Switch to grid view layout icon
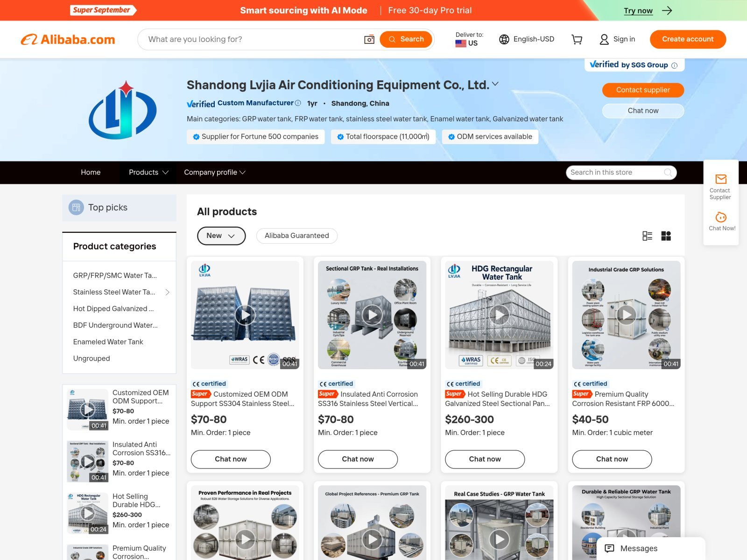Viewport: 747px width, 560px height. coord(666,236)
